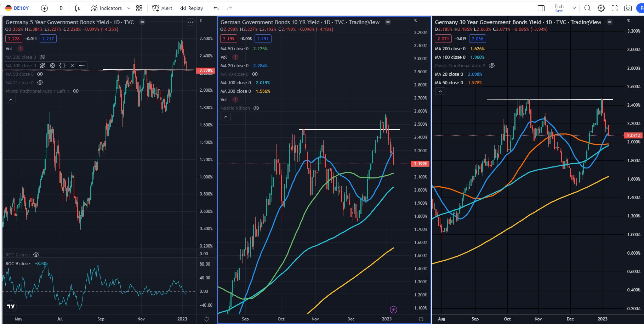Show Pivots Traditional on 30 Year chart

point(492,66)
